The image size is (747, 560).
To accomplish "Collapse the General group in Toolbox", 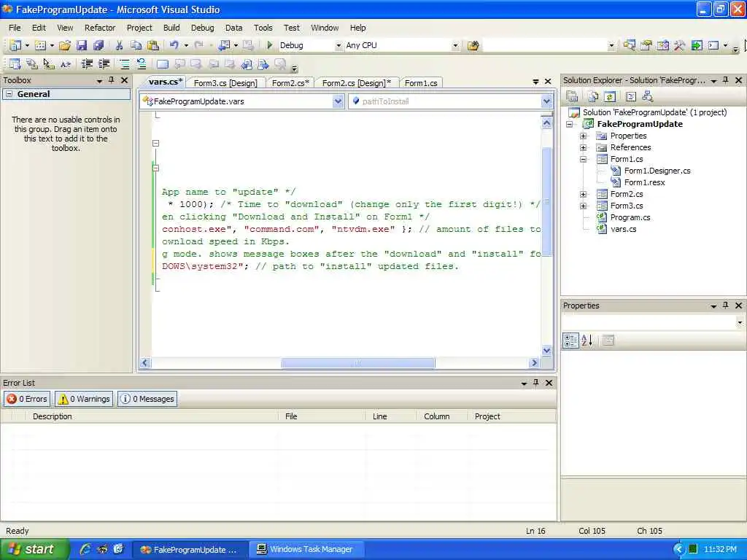I will pos(9,94).
